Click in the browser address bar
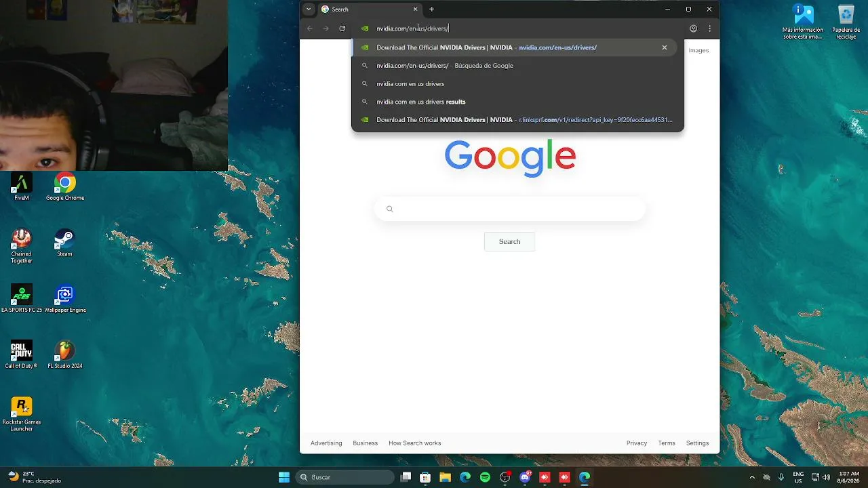868x488 pixels. pos(519,28)
